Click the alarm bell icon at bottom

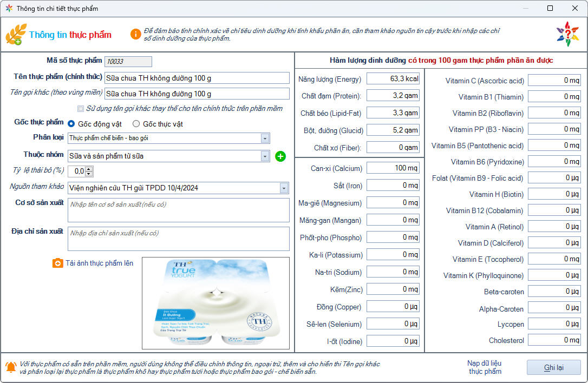(x=10, y=367)
